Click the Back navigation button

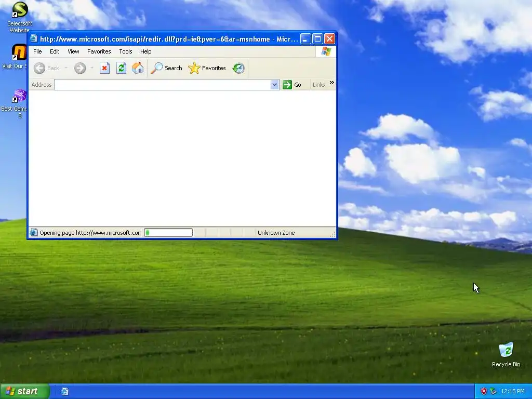[47, 68]
